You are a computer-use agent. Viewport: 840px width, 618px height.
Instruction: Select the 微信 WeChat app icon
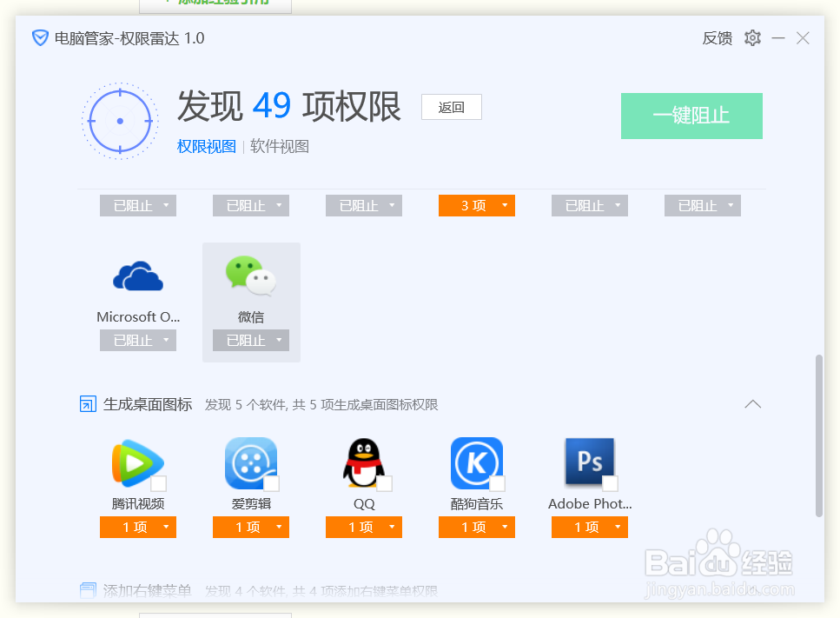[x=251, y=276]
